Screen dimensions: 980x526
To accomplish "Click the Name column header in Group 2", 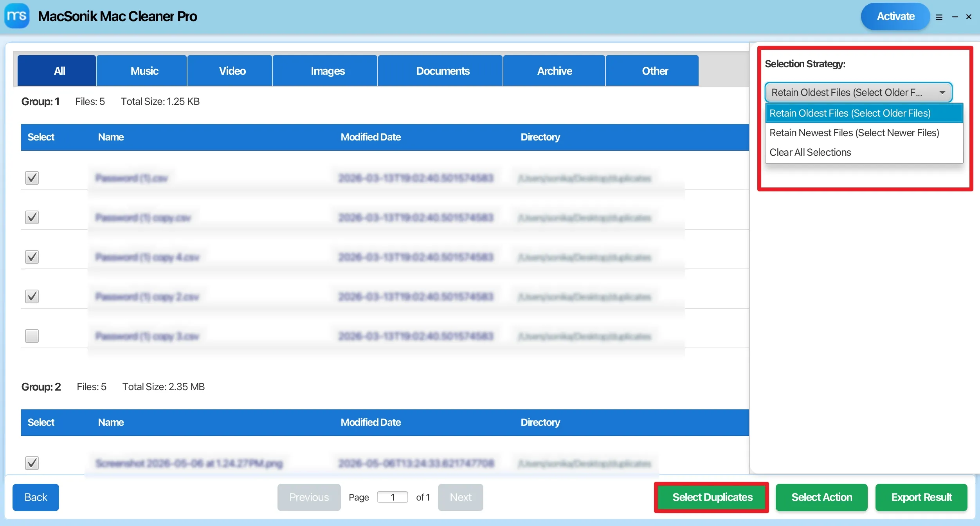I will (x=111, y=422).
